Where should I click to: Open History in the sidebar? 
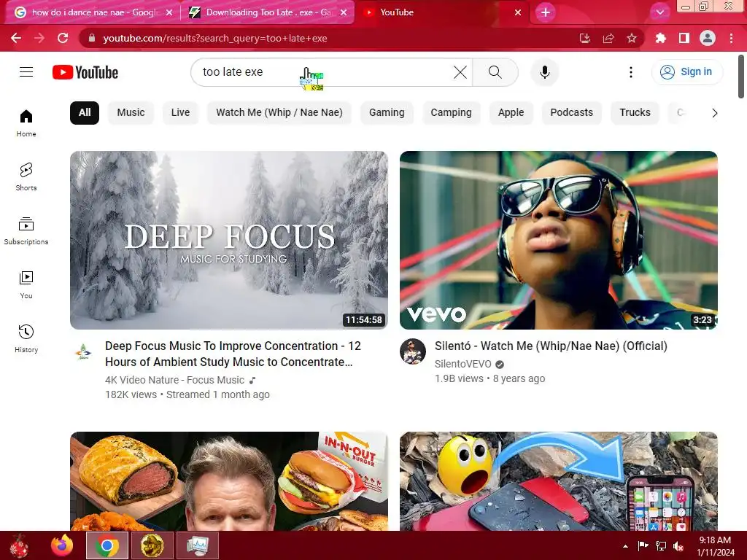26,338
